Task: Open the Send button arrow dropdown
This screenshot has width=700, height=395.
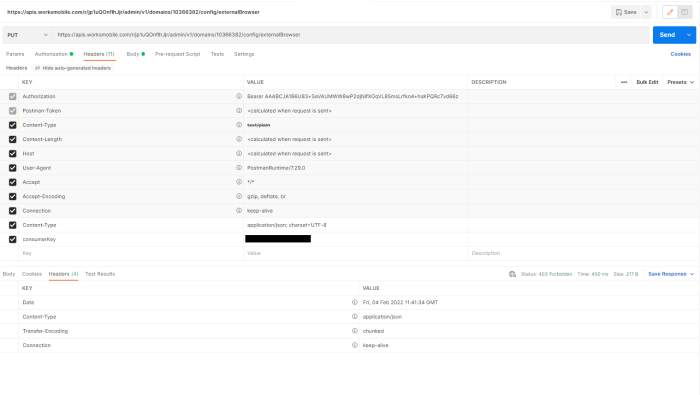Action: coord(689,35)
